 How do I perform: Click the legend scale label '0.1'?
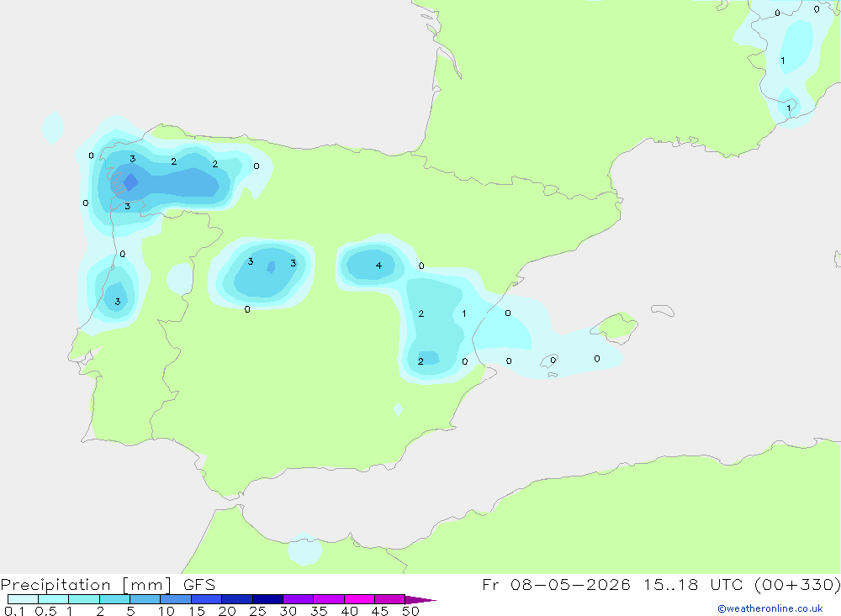click(14, 611)
